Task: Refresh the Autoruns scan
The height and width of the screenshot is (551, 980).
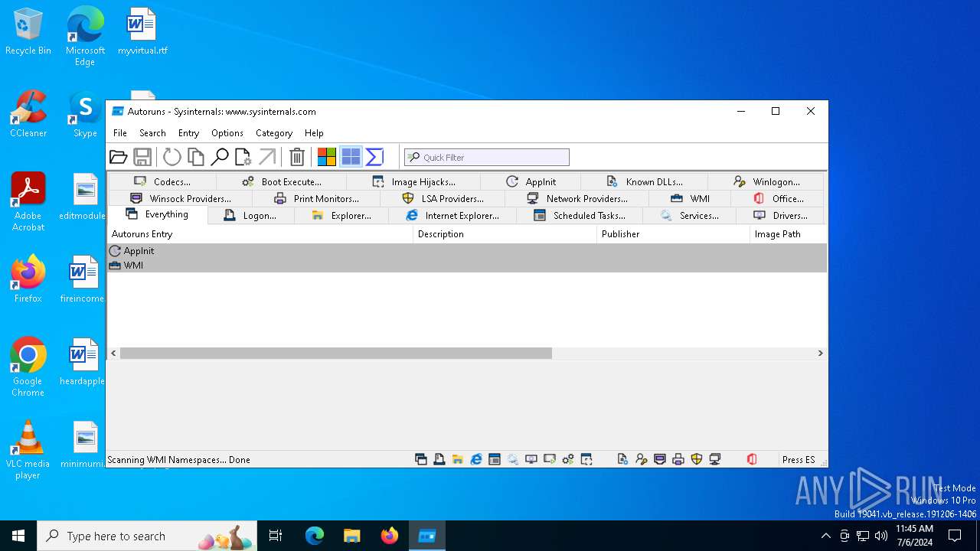Action: (x=172, y=157)
